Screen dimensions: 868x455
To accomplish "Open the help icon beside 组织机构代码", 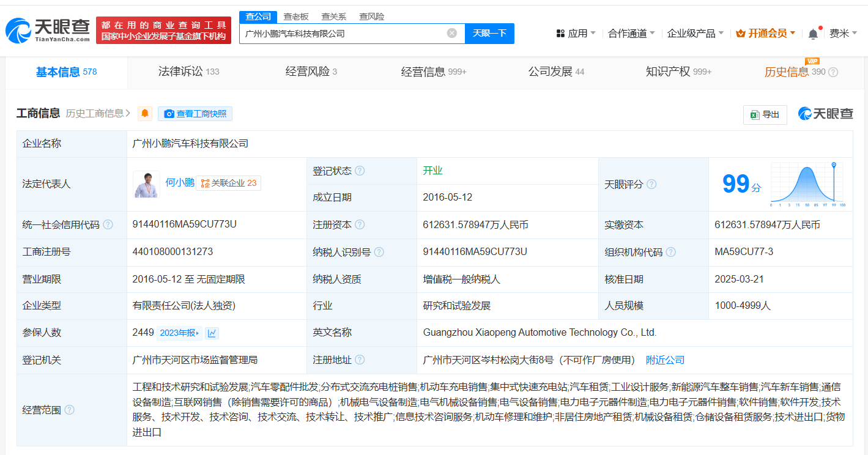I will click(x=671, y=252).
